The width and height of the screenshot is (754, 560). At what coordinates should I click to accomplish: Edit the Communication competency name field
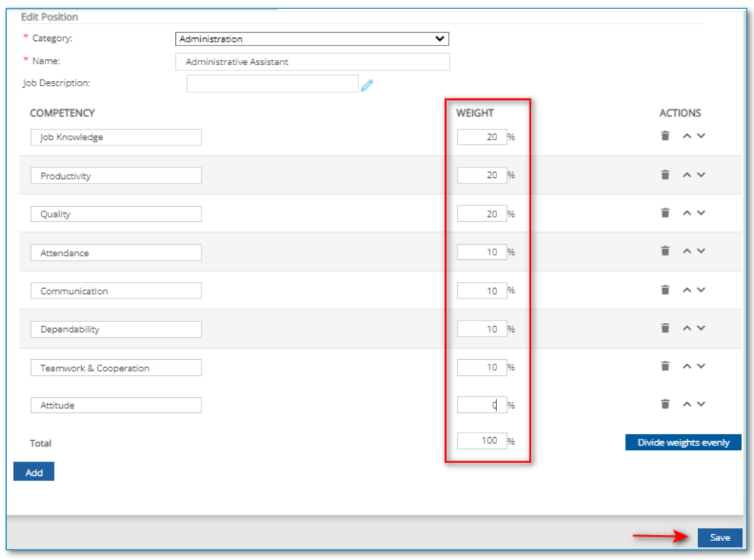click(116, 291)
